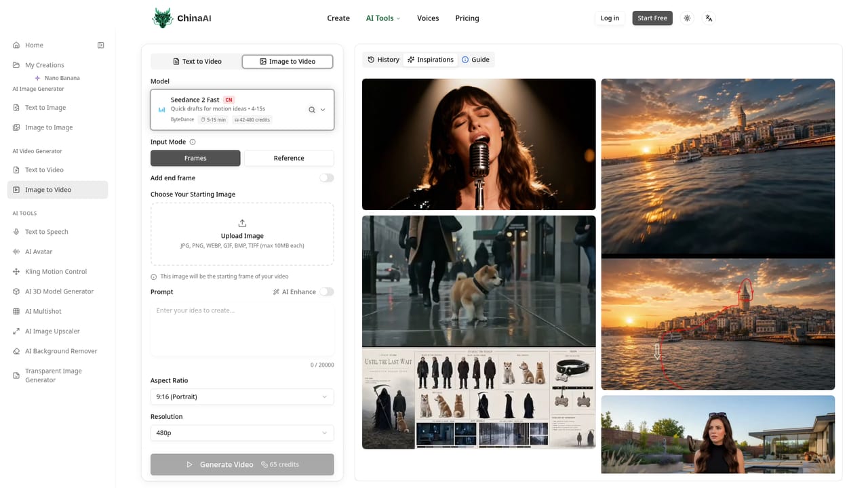The width and height of the screenshot is (868, 488).
Task: Go to Pricing page
Action: 467,18
